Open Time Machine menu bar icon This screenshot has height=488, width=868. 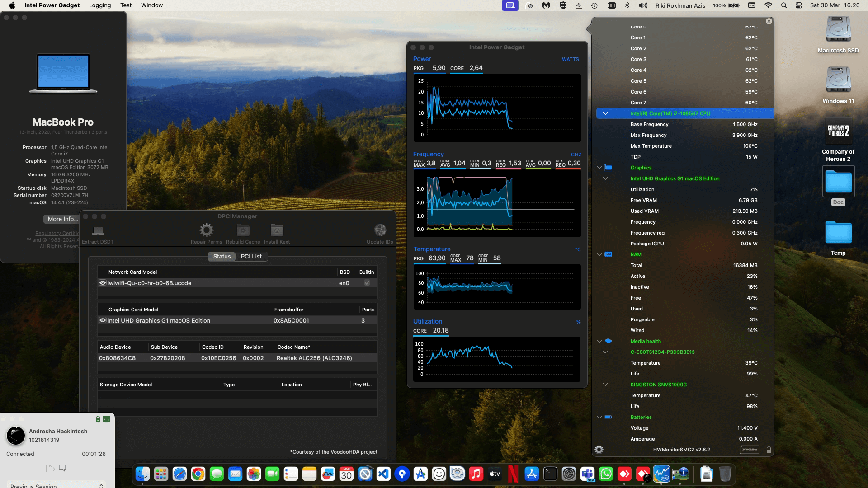594,5
